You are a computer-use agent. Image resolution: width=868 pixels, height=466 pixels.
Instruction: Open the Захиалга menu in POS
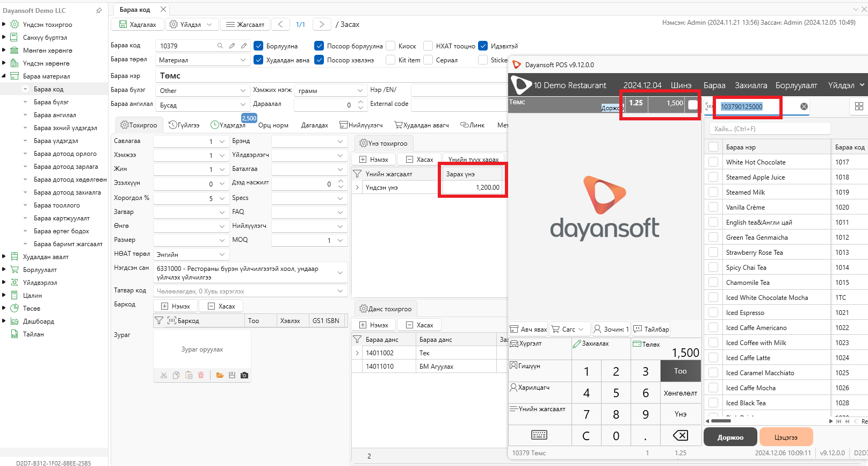point(750,85)
